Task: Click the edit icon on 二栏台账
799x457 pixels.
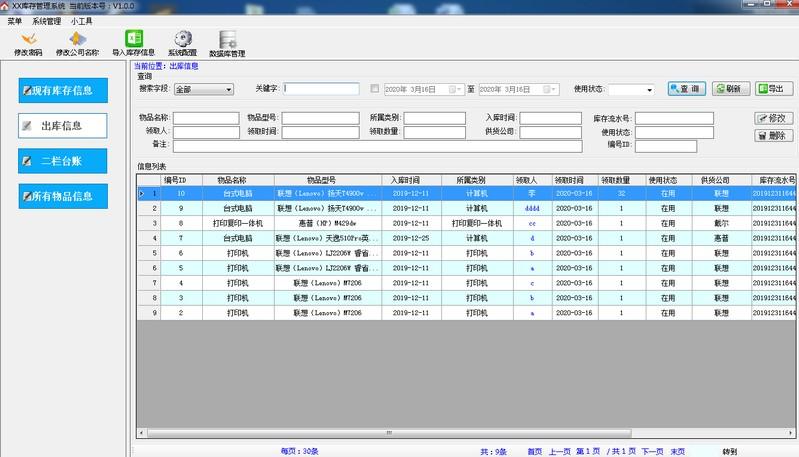Action: (x=27, y=161)
